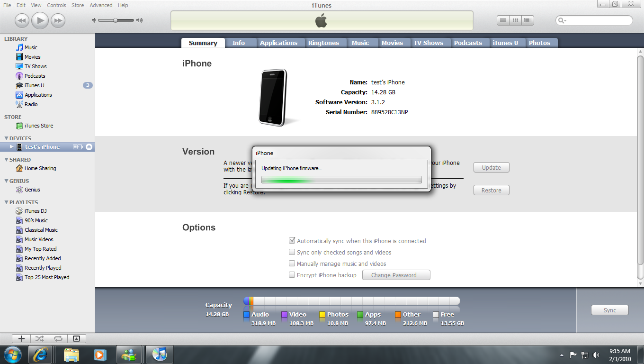Click the volume slider knob
Viewport: 644px width, 364px height.
pos(116,20)
